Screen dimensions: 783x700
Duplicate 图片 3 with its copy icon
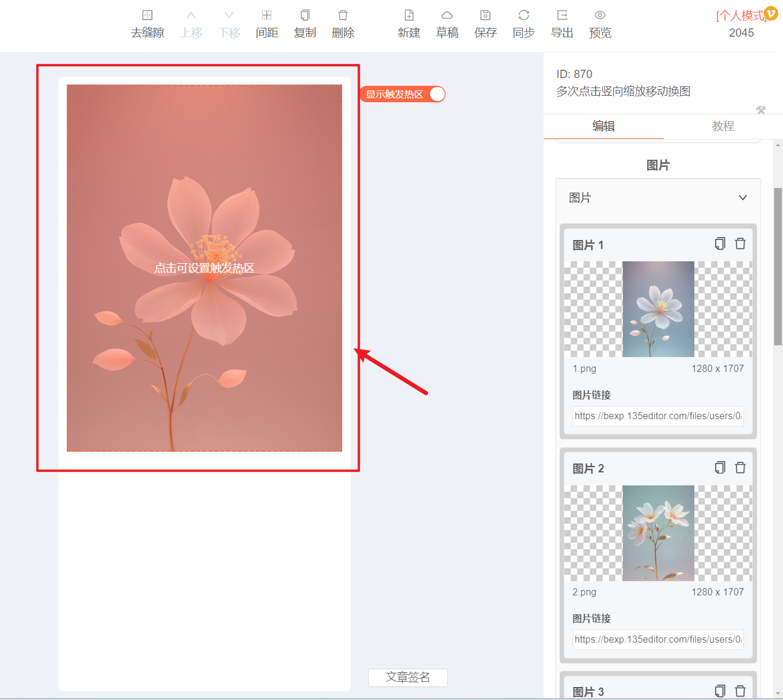click(720, 691)
